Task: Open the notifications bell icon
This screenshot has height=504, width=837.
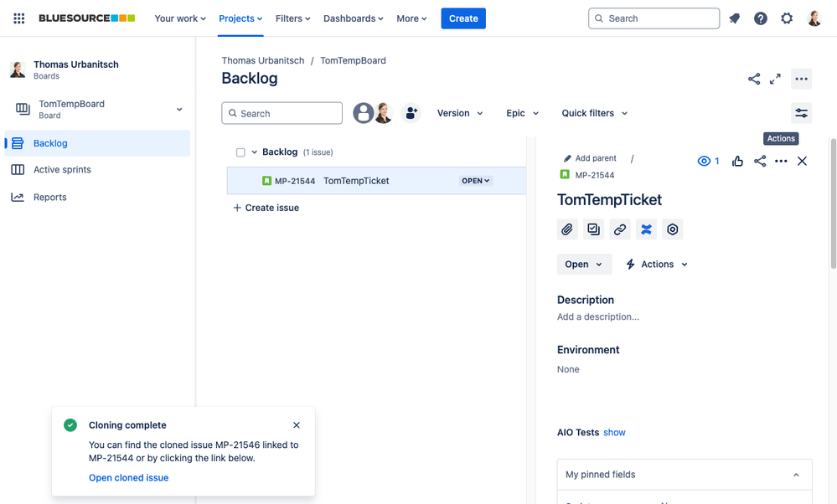Action: tap(735, 18)
